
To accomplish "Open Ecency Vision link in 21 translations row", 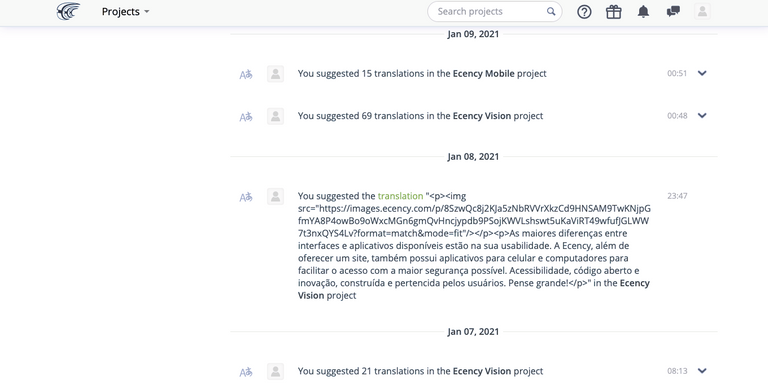I will point(481,371).
